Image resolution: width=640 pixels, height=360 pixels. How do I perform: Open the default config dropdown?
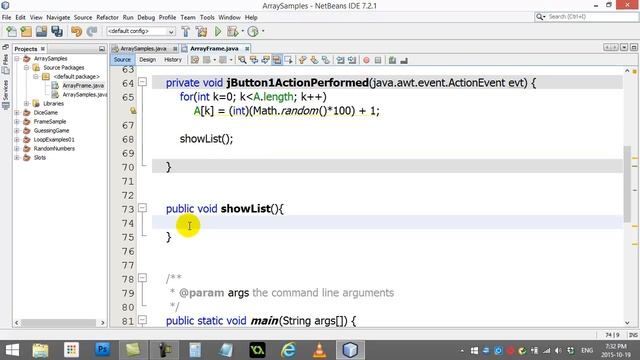point(141,31)
